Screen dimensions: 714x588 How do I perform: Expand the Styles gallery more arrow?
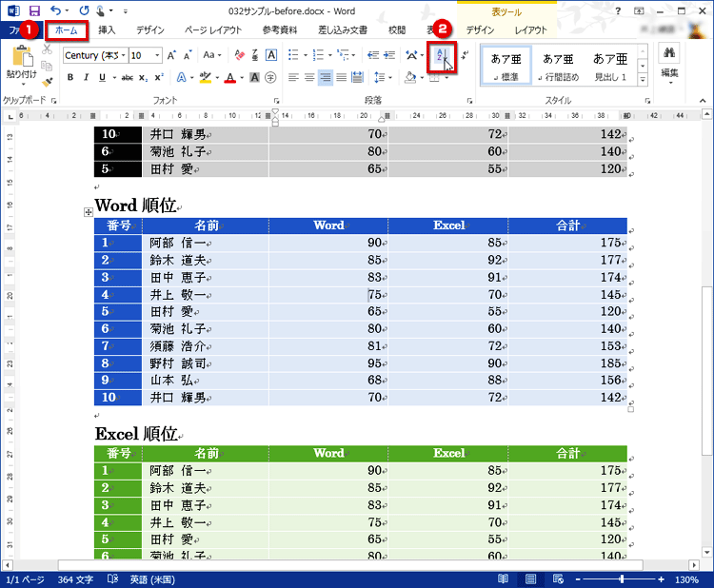point(643,80)
